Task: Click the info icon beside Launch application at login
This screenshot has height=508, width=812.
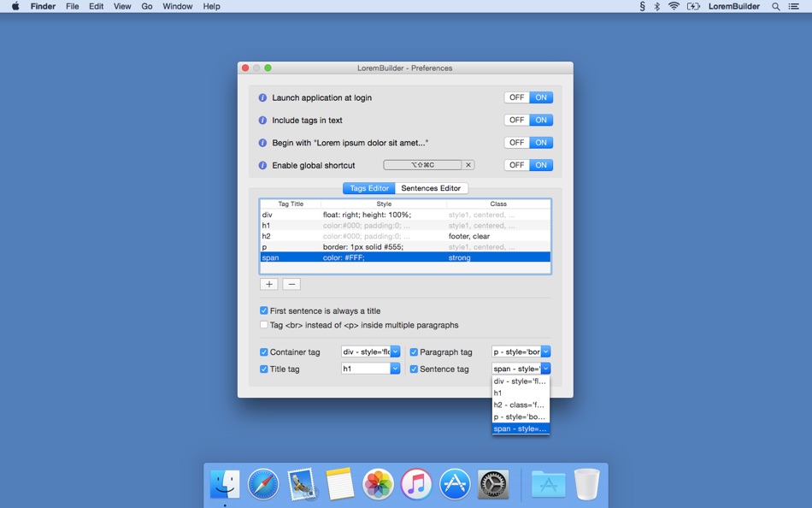Action: pos(262,97)
